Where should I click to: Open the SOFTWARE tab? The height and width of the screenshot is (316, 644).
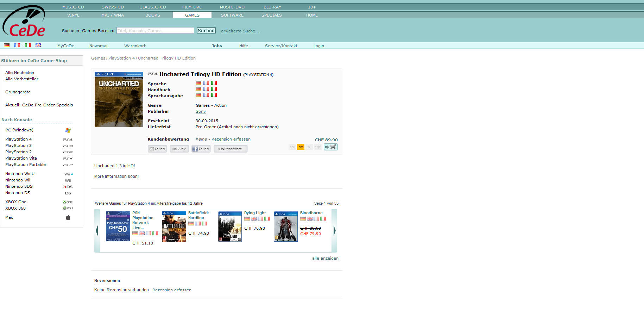[x=232, y=15]
